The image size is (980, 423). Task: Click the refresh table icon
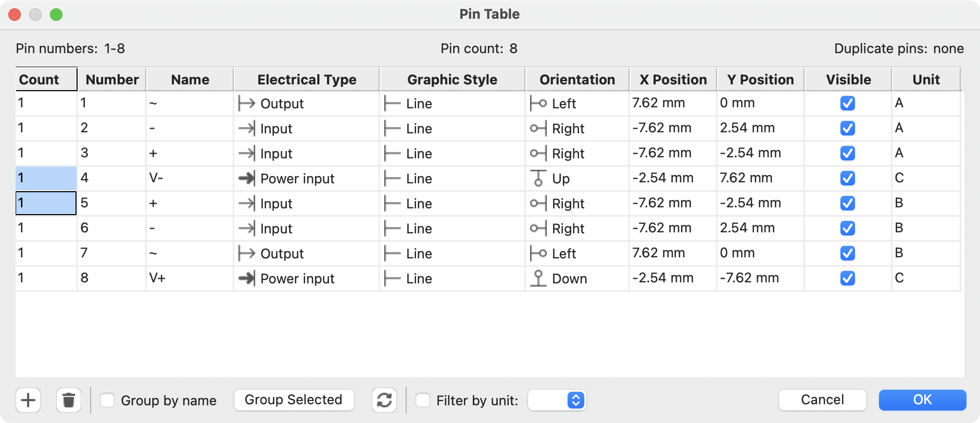coord(384,400)
